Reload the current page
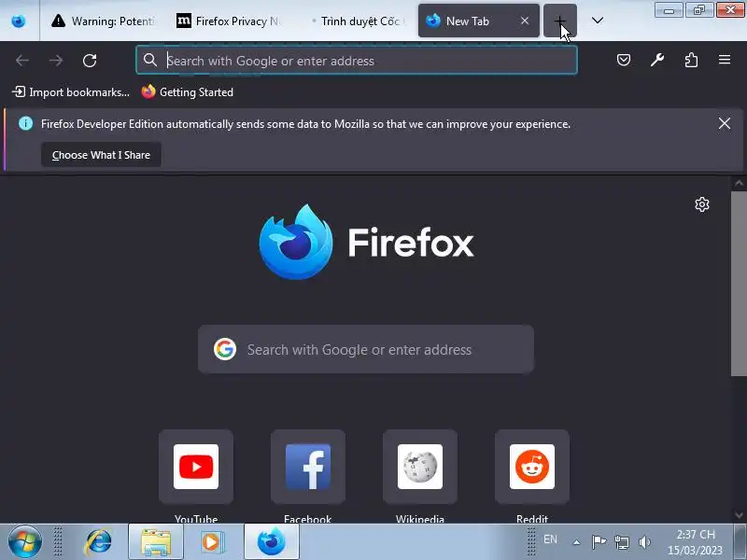Screen dimensions: 747x560 (x=90, y=61)
